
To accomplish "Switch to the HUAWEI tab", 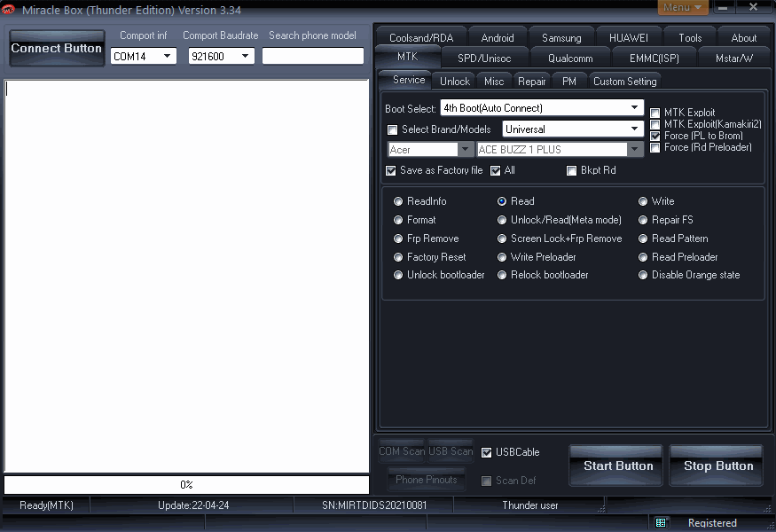I will click(629, 37).
